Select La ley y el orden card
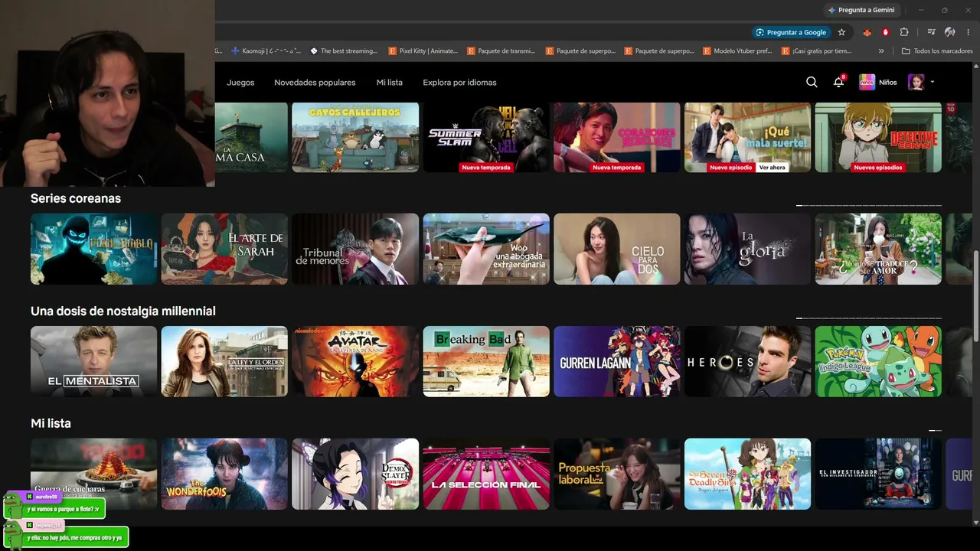This screenshot has width=980, height=551. (x=224, y=361)
